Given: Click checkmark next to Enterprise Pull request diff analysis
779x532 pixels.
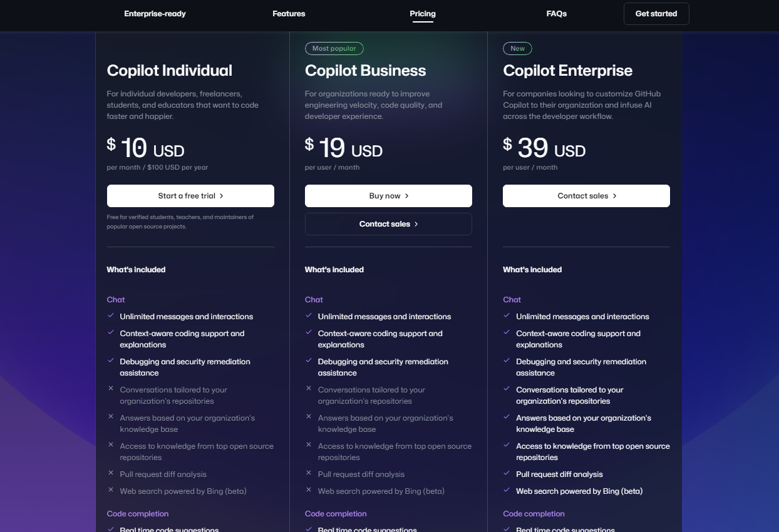Looking at the screenshot, I should pos(507,473).
